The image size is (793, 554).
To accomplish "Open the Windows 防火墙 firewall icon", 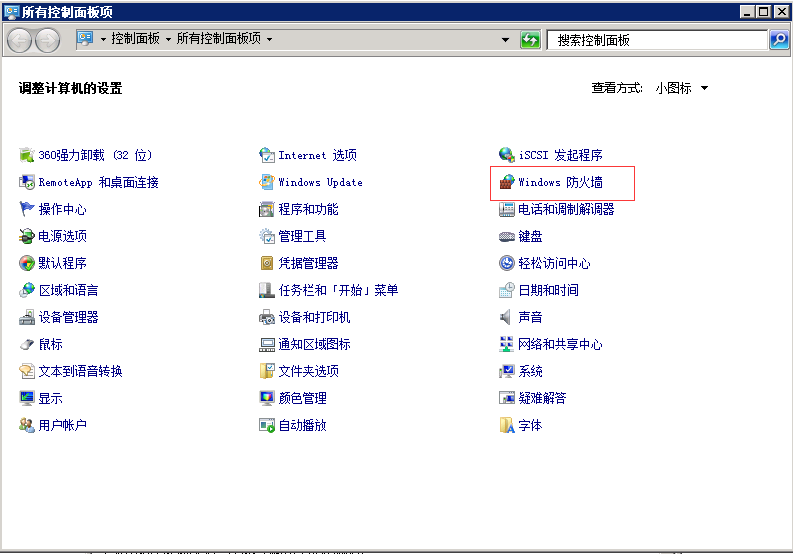I will click(x=507, y=183).
